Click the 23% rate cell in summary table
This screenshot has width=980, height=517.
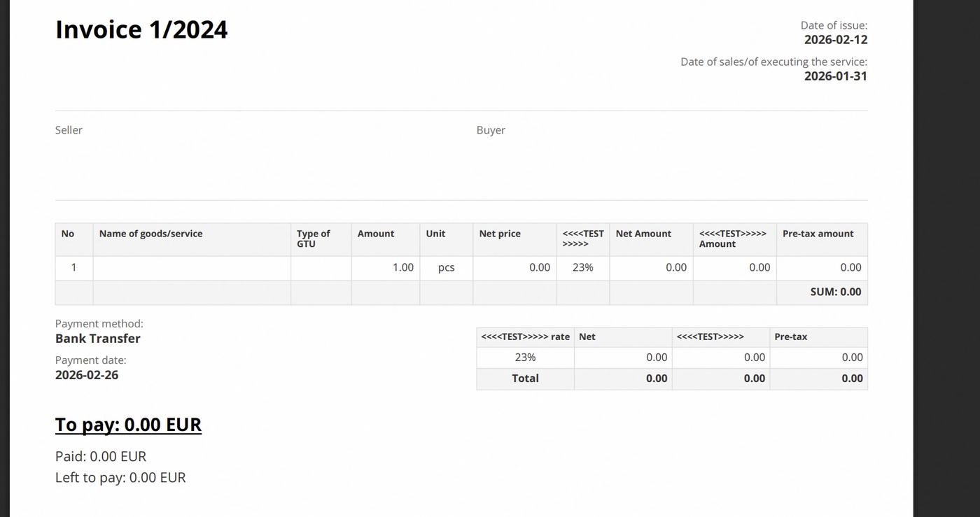click(x=525, y=357)
